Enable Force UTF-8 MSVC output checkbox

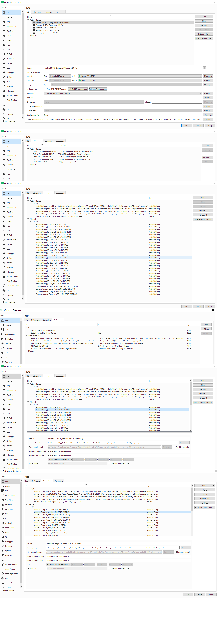45,89
